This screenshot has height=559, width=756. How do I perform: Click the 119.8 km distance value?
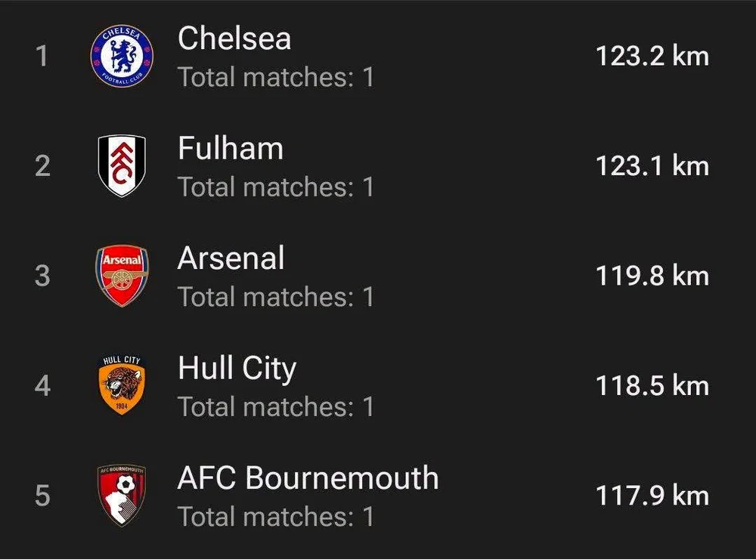(652, 276)
